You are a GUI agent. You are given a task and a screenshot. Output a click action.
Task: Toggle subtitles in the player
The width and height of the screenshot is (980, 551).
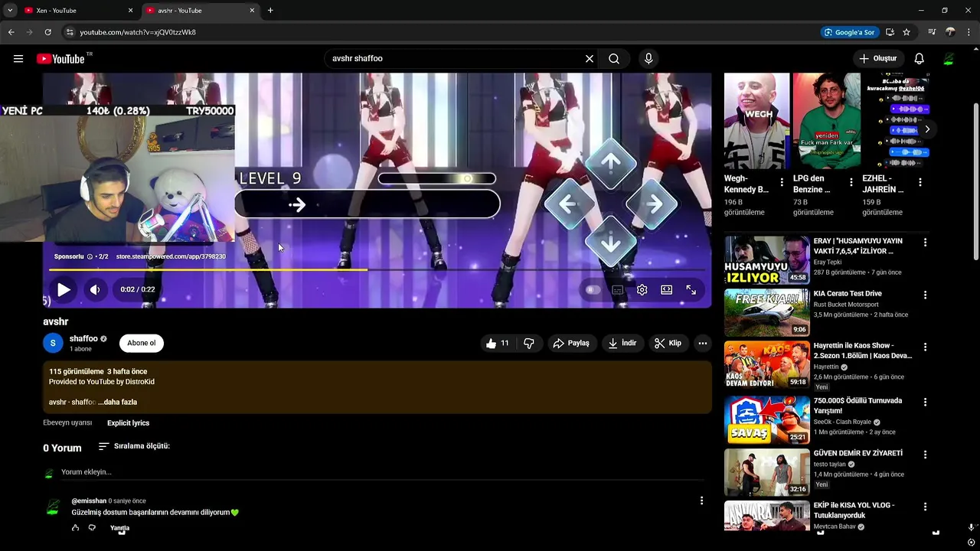(x=617, y=290)
